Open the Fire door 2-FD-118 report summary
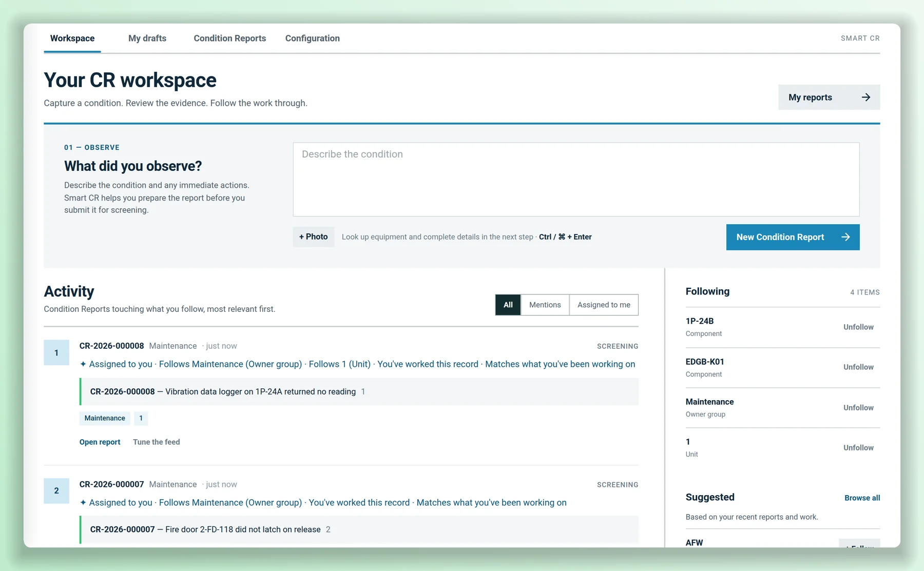Image resolution: width=924 pixels, height=571 pixels. tap(359, 529)
